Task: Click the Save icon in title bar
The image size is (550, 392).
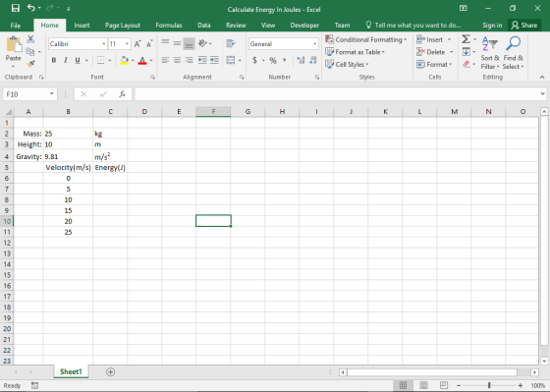Action: click(16, 8)
